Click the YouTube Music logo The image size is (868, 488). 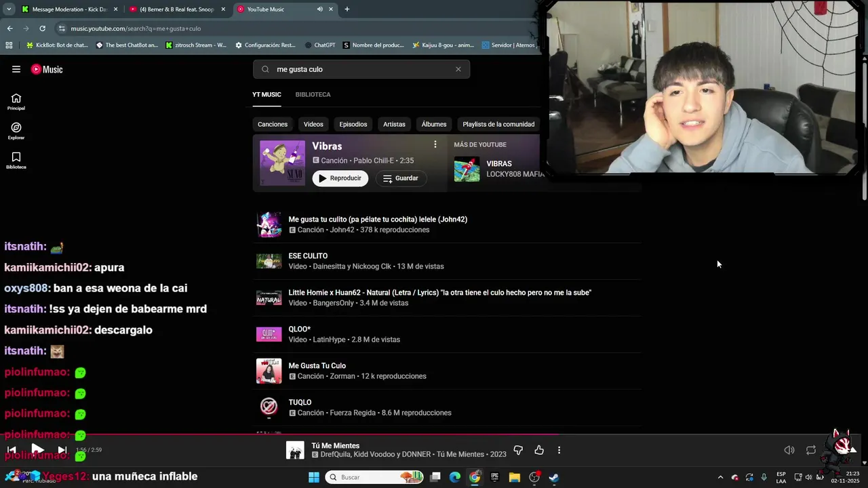[47, 69]
